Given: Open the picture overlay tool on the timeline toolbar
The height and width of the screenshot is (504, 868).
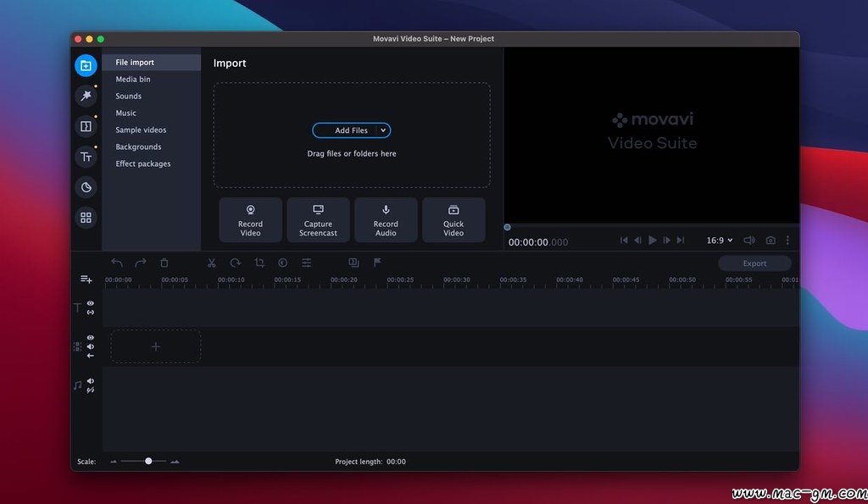Looking at the screenshot, I should (x=353, y=263).
